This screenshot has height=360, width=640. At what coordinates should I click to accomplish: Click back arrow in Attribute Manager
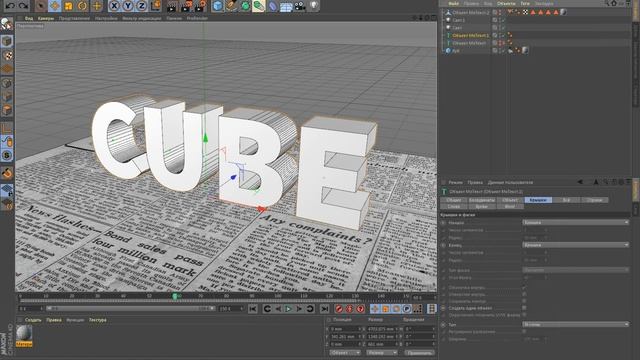click(580, 182)
